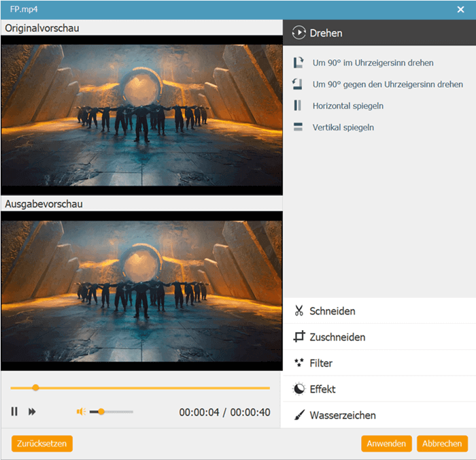Mute audio with the speaker icon

pos(81,412)
